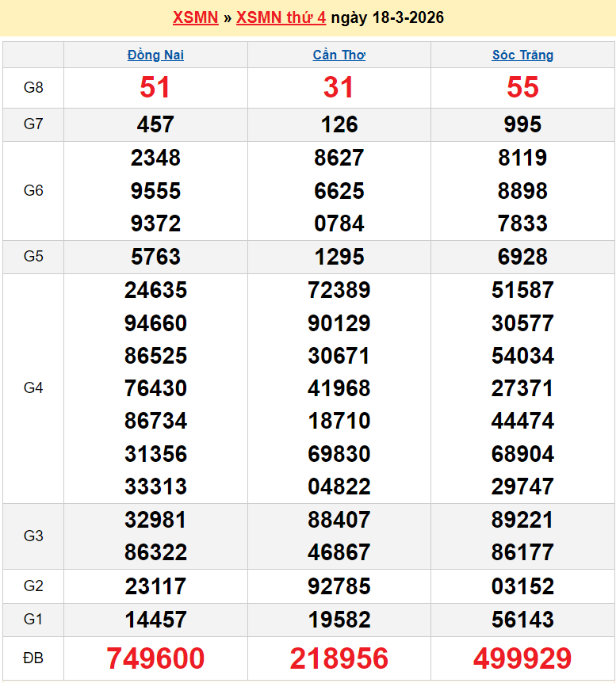Open the 'XSMN thứ 4' link
The height and width of the screenshot is (683, 616).
click(281, 17)
